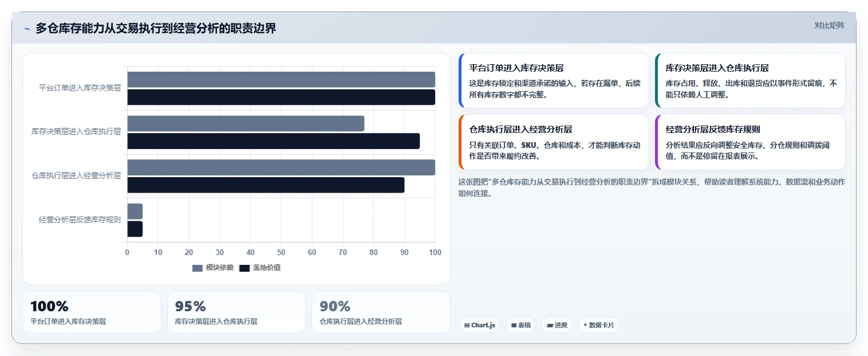Click the x-axis tick label 100
This screenshot has width=868, height=356.
pos(435,252)
